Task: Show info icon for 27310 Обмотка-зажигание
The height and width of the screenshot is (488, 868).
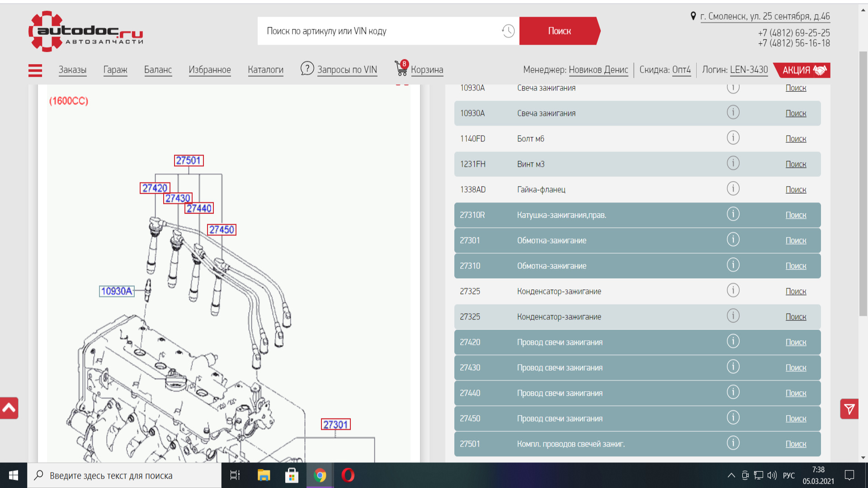Action: pos(733,265)
